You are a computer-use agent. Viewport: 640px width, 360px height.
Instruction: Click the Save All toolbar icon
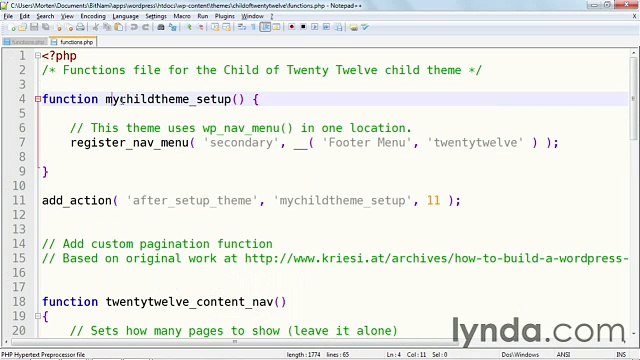coord(45,27)
